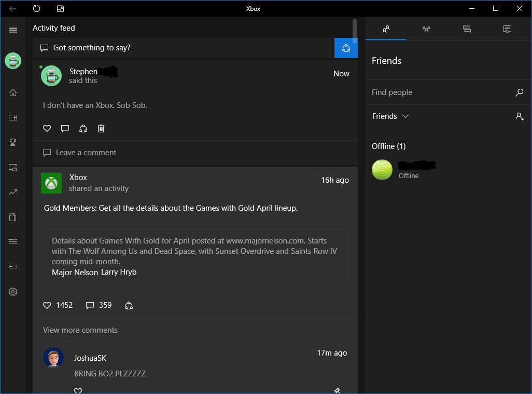The image size is (532, 394).
Task: Open Game DVR in the sidebar
Action: [13, 167]
